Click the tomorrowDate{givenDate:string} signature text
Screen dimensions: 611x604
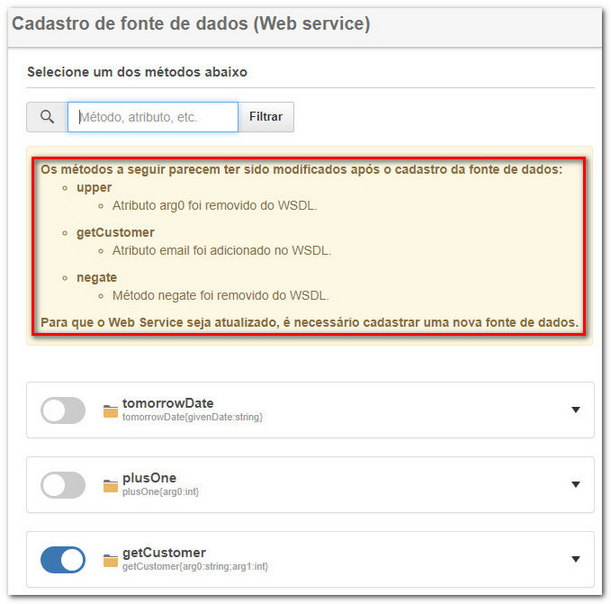click(x=192, y=417)
